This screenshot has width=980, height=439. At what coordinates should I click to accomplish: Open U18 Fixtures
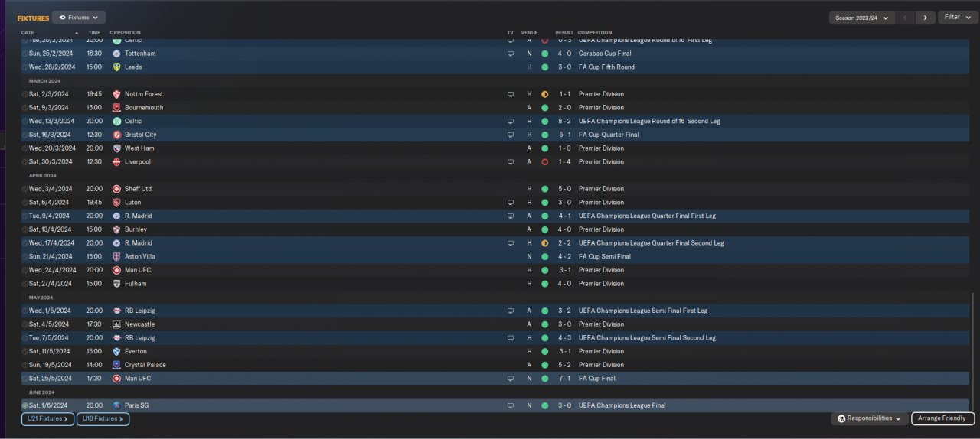pos(103,419)
